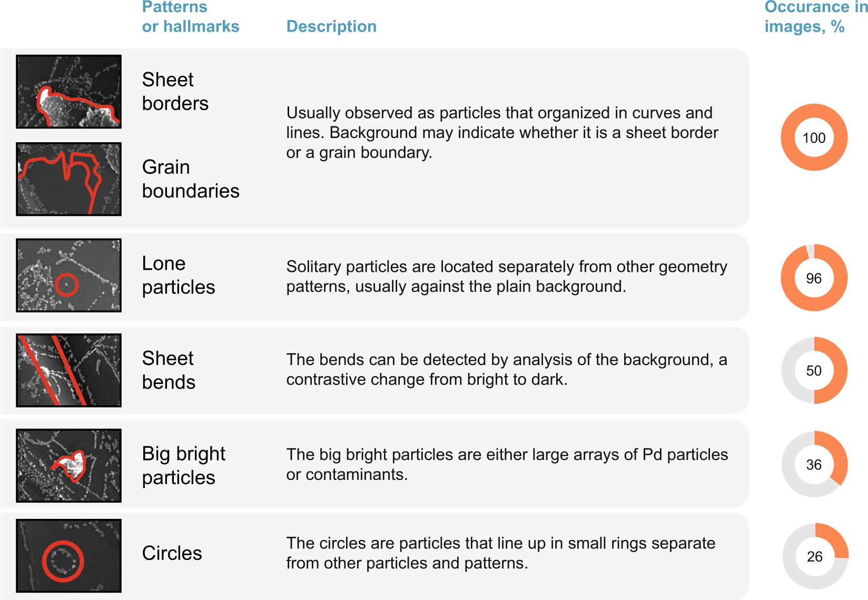Screen dimensions: 868x600
Task: Select the donut chart showing 96
Action: (x=814, y=278)
